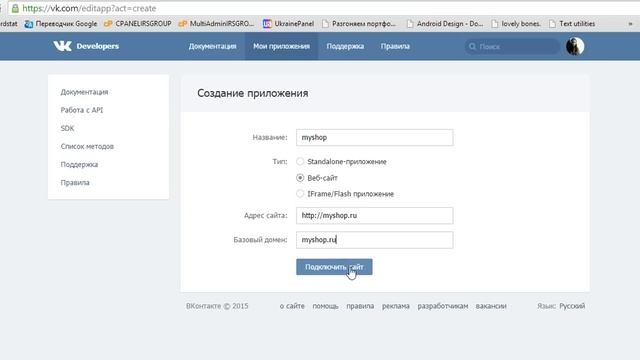Open the footer вакансии link

pyautogui.click(x=491, y=306)
